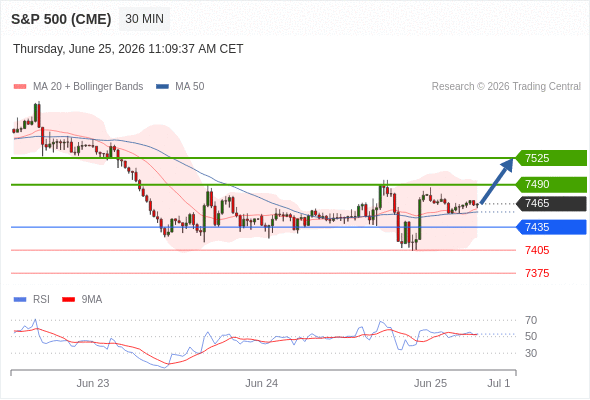This screenshot has width=590, height=400.
Task: Select the 7490 green resistance label
Action: [x=551, y=184]
